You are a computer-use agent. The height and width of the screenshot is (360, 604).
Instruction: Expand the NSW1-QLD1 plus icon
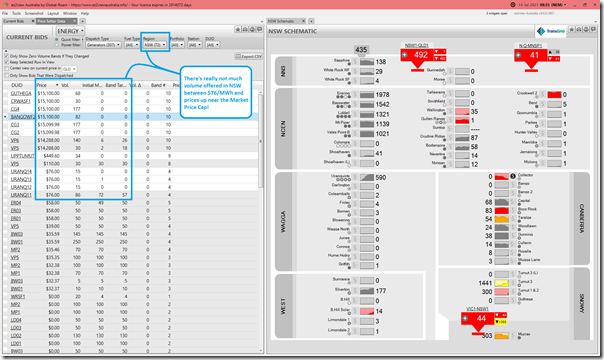(405, 55)
